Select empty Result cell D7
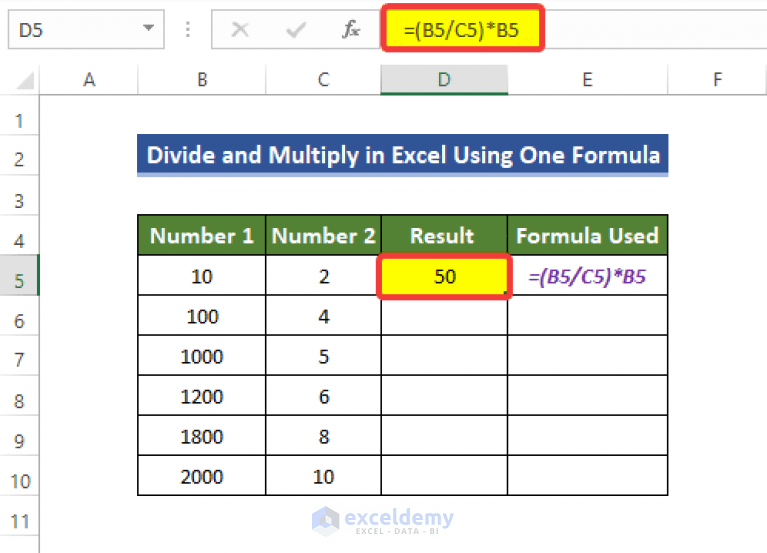The height and width of the screenshot is (553, 767). [444, 356]
